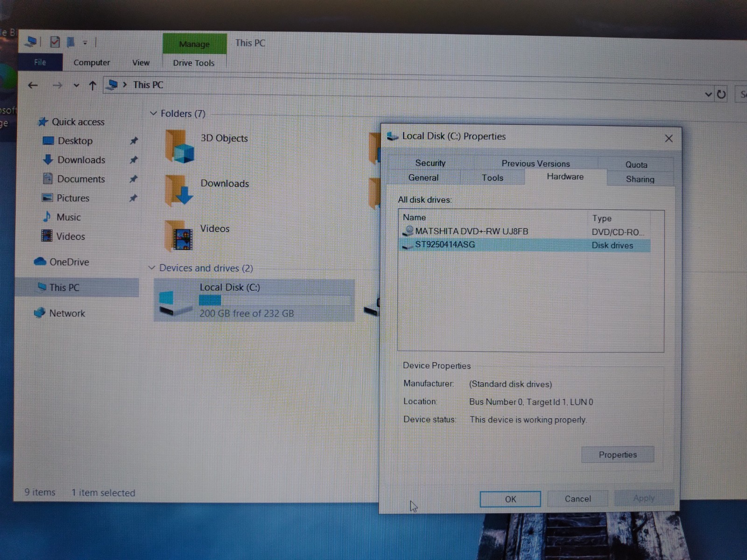Click the device Properties button
Viewport: 747px width, 560px height.
pyautogui.click(x=618, y=455)
